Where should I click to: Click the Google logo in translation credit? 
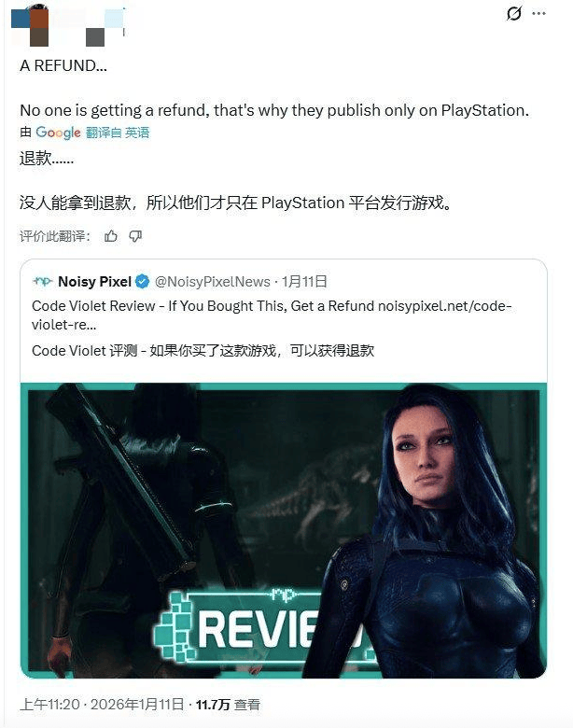tap(58, 133)
